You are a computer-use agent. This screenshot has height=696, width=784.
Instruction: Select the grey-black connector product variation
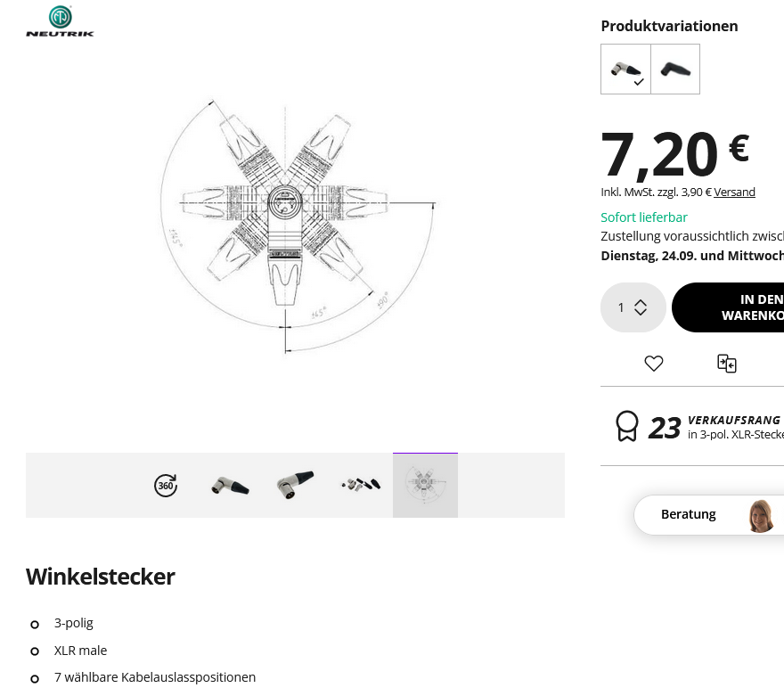coord(625,69)
